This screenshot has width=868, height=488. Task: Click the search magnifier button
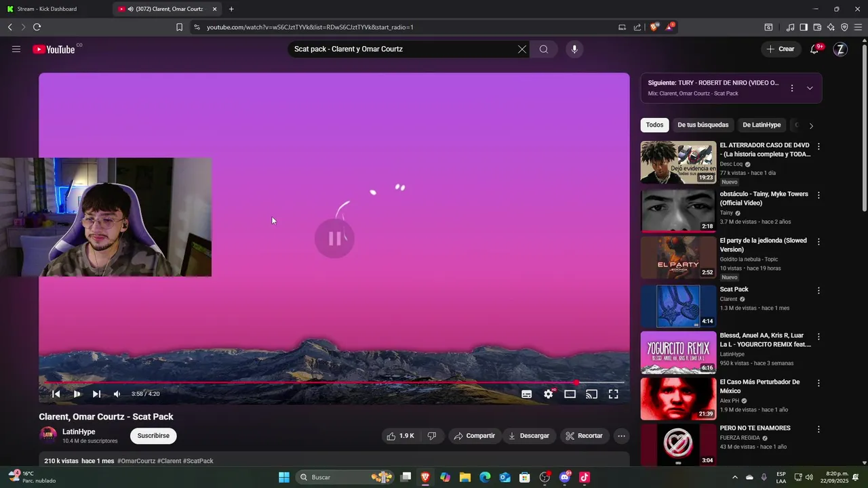(544, 49)
